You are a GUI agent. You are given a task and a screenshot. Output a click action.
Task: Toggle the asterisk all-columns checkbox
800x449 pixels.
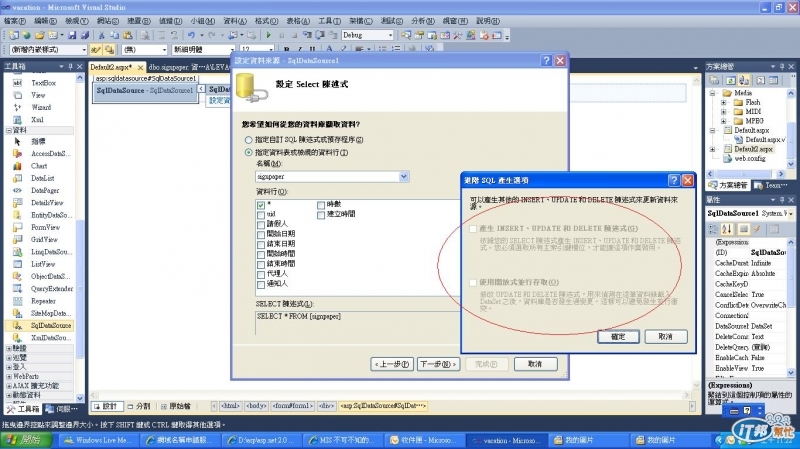point(261,205)
